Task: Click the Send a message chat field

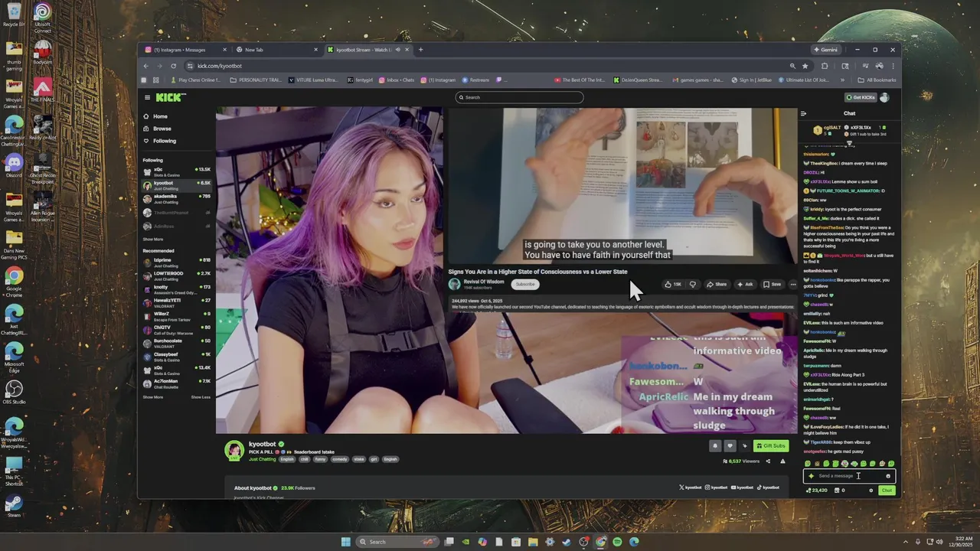Action: [849, 476]
